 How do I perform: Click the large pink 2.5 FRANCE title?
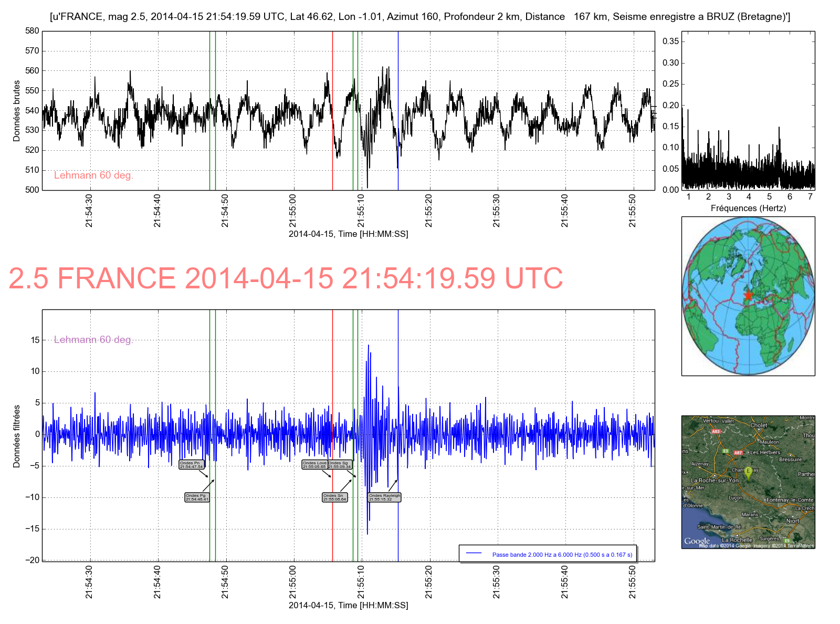coord(286,278)
